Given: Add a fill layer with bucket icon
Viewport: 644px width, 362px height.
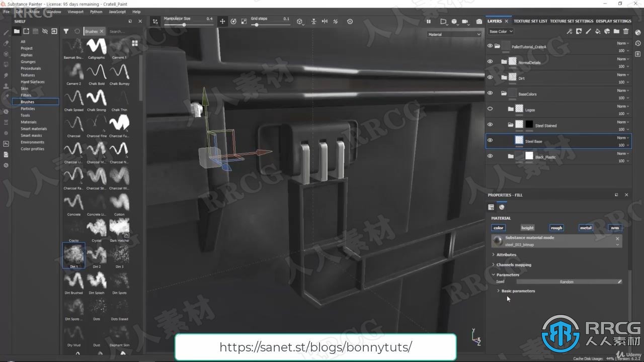Looking at the screenshot, I should click(x=598, y=31).
